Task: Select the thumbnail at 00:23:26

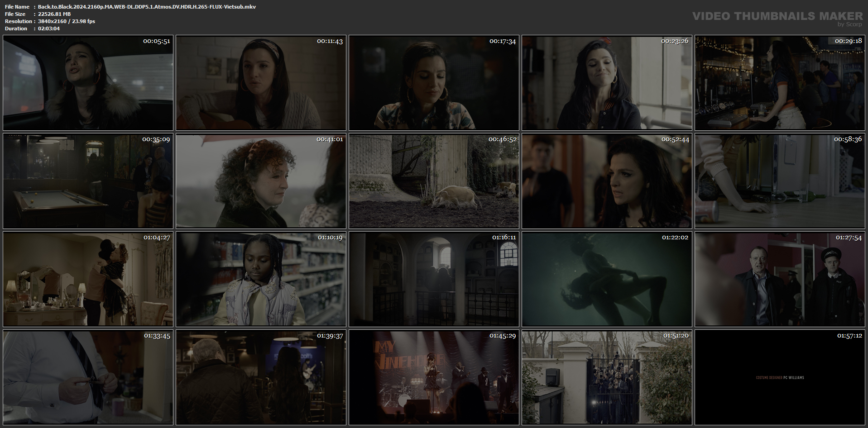Action: tap(607, 83)
